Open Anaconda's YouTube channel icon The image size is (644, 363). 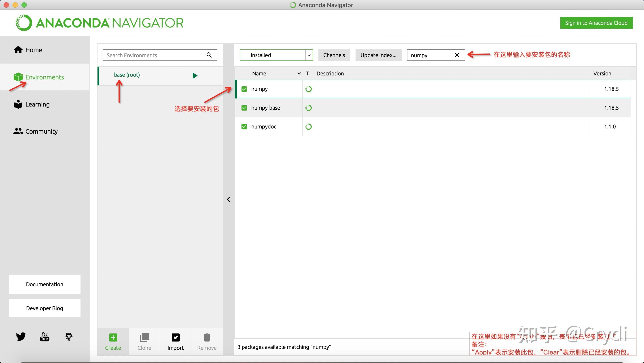click(x=45, y=337)
